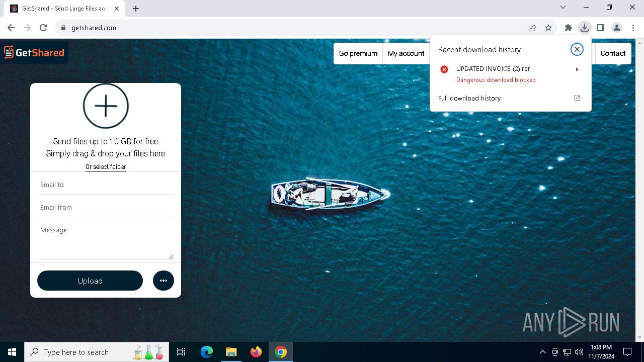644x362 pixels.
Task: Click the Or select folder link
Action: (x=106, y=167)
